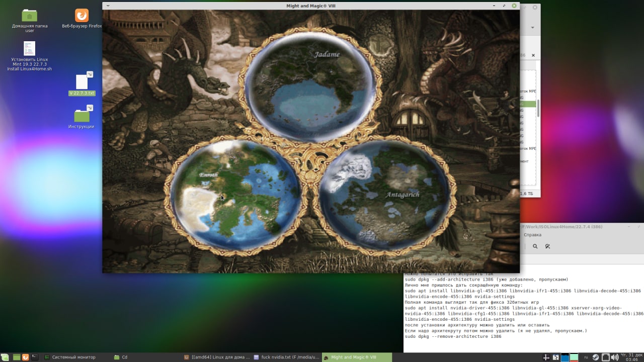The height and width of the screenshot is (362, 644).
Task: Open the terminal launcher in the taskbar
Action: pos(35,357)
